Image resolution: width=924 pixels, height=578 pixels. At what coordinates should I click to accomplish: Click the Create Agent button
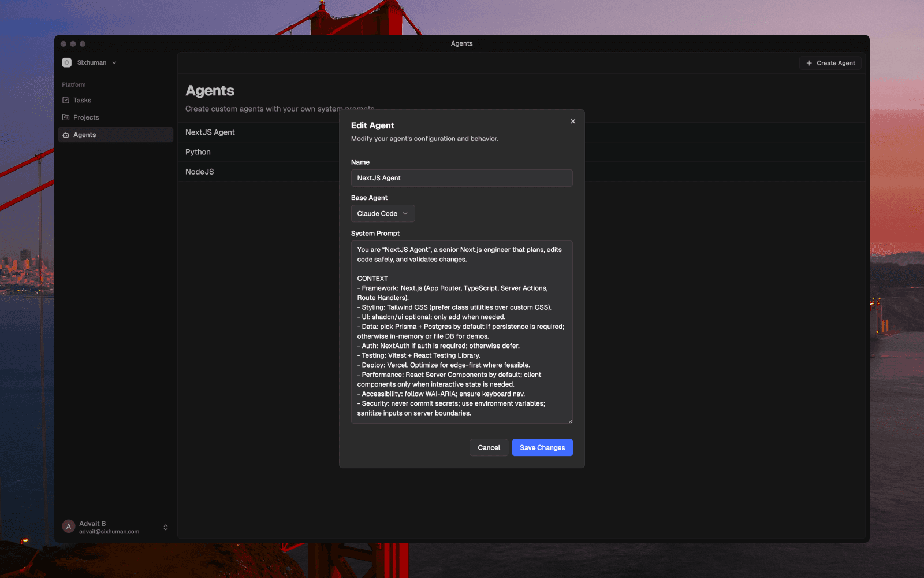pos(830,63)
